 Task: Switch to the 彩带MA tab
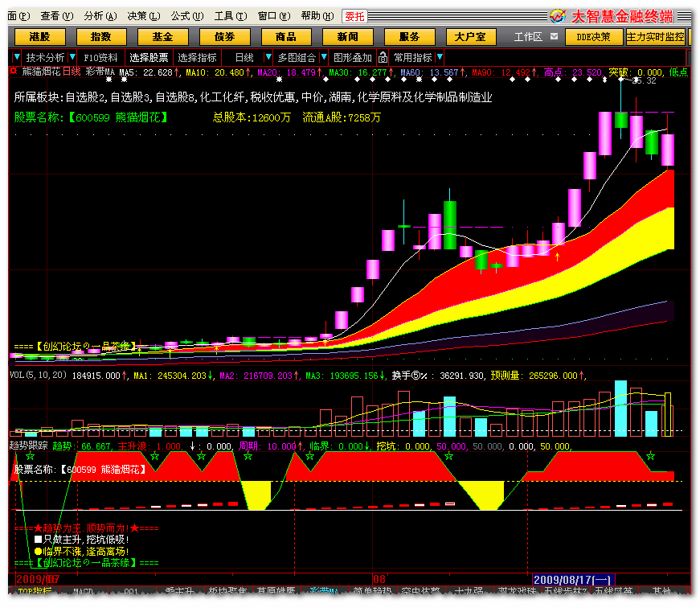coord(325,591)
